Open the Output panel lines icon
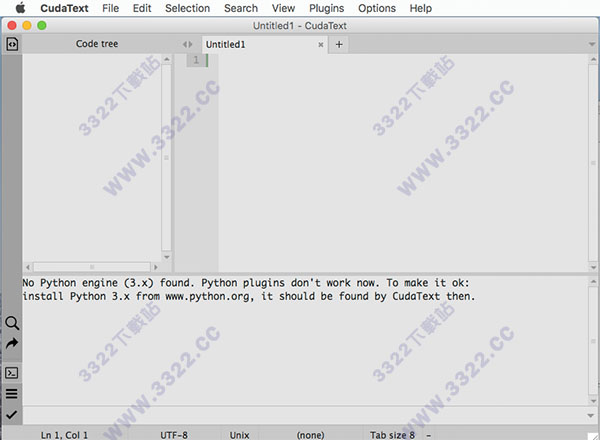The width and height of the screenshot is (600, 440). (12, 394)
